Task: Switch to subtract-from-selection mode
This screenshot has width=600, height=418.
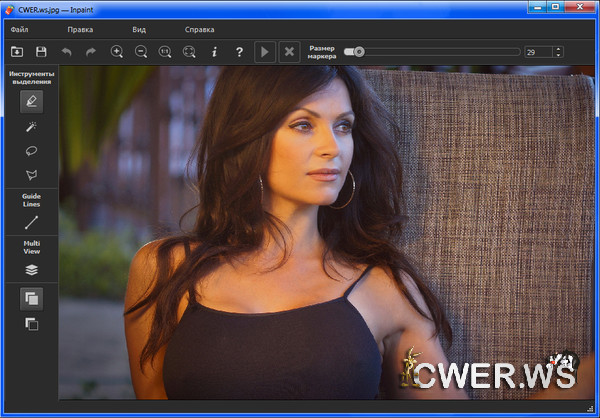Action: (x=31, y=324)
